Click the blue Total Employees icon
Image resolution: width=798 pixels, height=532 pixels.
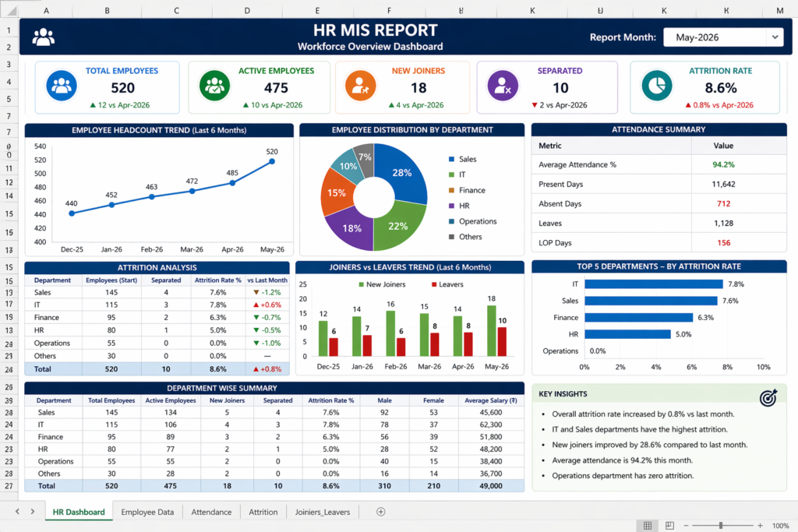click(62, 86)
